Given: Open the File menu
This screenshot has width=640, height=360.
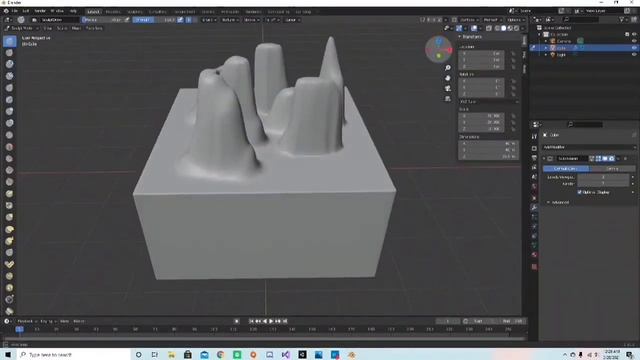Looking at the screenshot, I should pos(15,11).
